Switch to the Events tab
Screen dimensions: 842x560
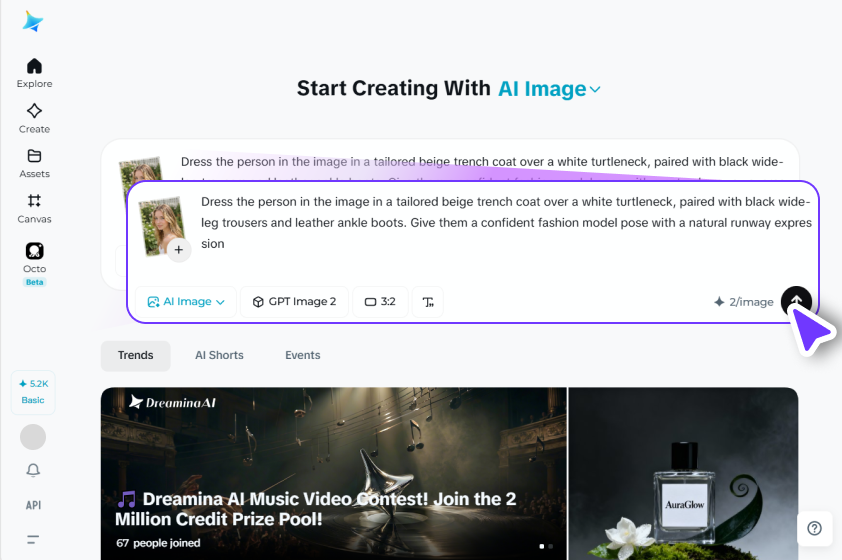[x=302, y=355]
